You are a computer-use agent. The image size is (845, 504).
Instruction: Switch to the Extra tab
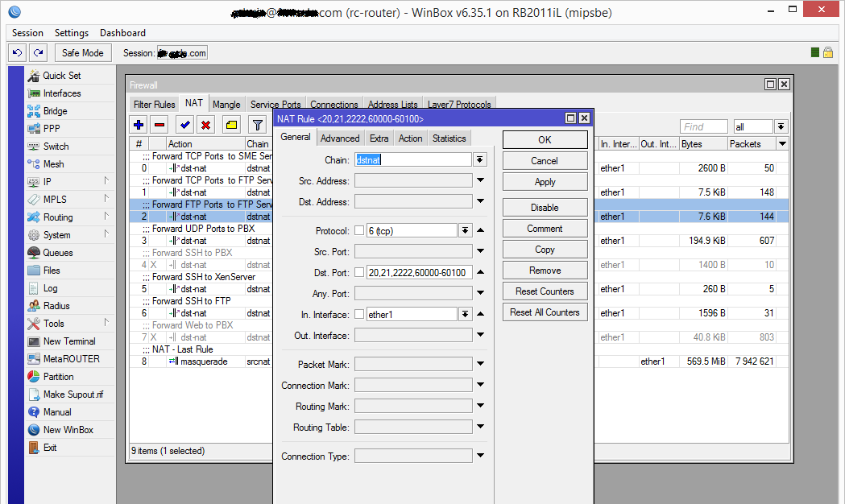(x=379, y=138)
